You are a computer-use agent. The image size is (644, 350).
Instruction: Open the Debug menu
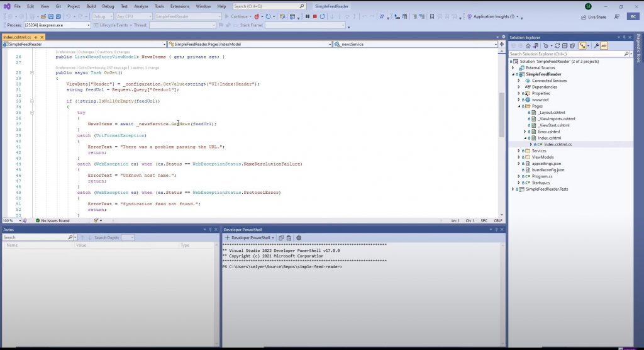pyautogui.click(x=108, y=6)
